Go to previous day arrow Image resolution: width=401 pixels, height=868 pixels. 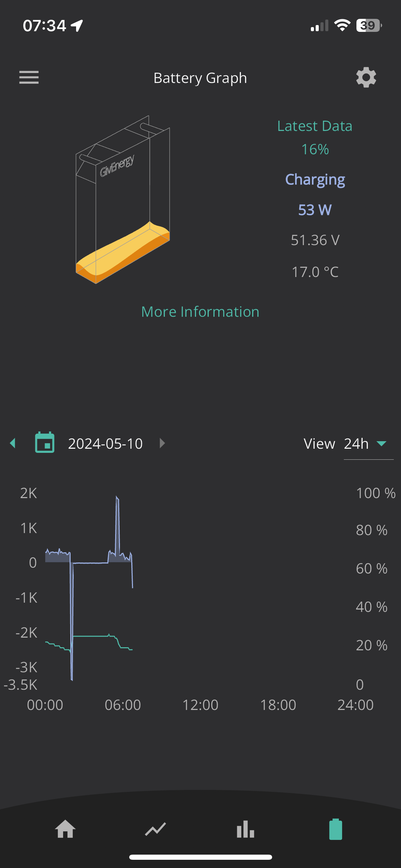tap(13, 443)
